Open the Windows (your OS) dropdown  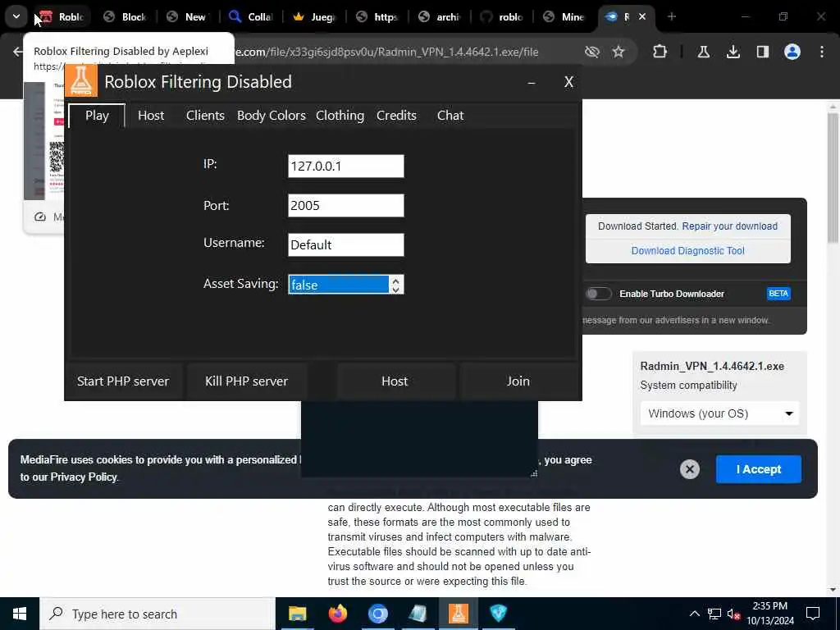tap(719, 413)
